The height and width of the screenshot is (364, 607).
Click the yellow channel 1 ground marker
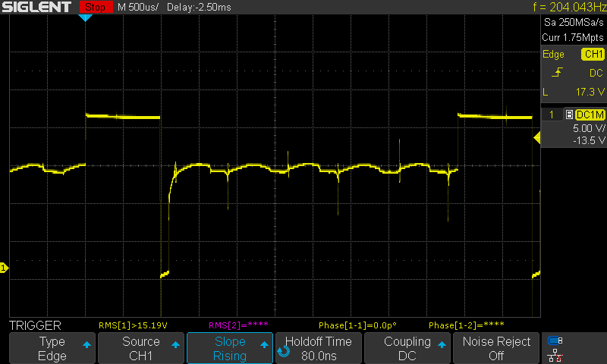point(4,268)
